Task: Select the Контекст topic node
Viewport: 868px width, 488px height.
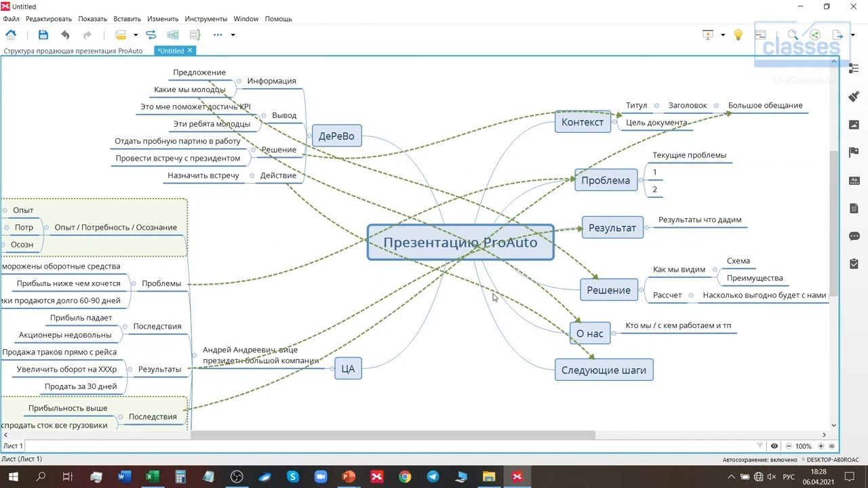Action: point(583,122)
